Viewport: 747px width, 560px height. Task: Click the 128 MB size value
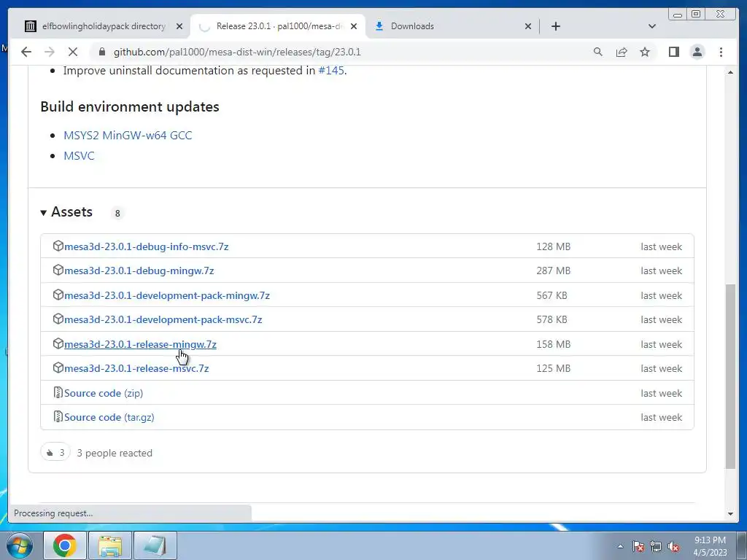coord(553,246)
